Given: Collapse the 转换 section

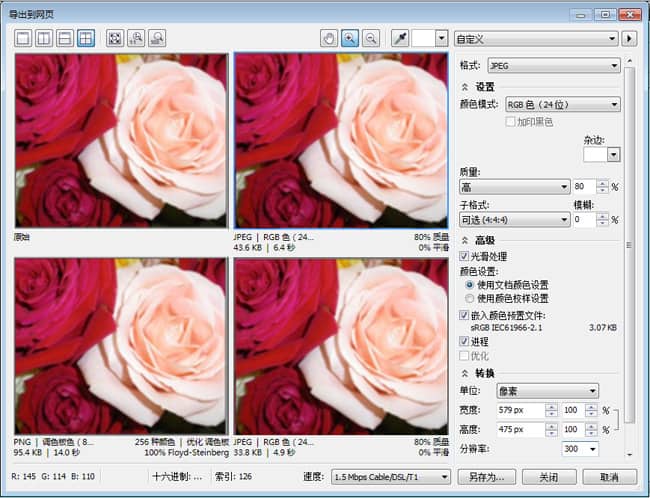Looking at the screenshot, I should click(x=465, y=374).
